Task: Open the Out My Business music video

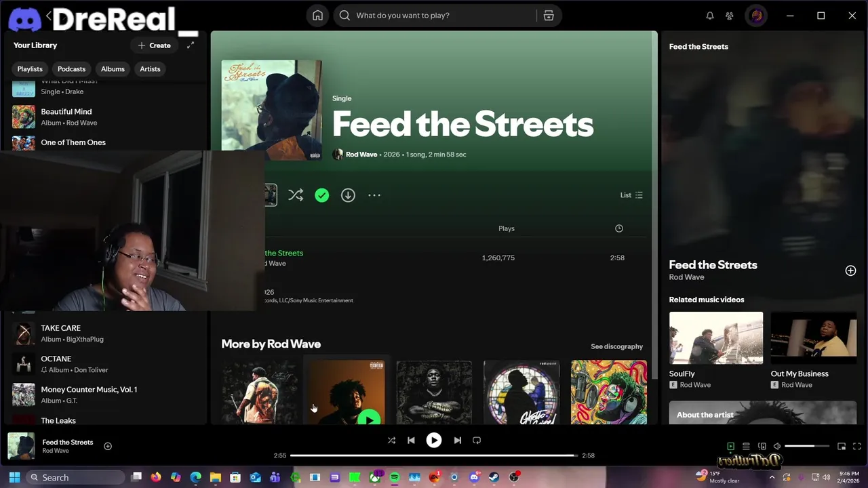Action: click(x=814, y=338)
